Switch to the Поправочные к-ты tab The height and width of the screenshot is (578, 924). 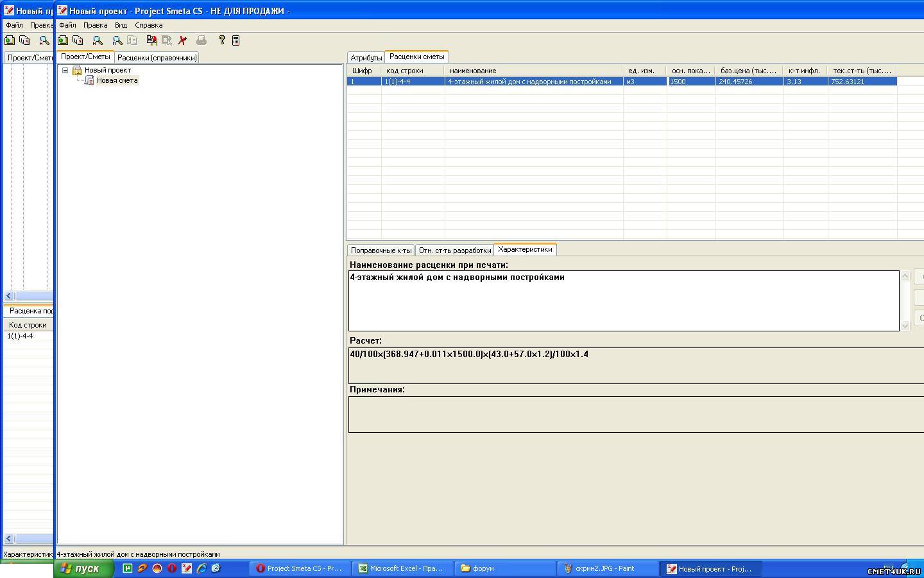click(381, 250)
